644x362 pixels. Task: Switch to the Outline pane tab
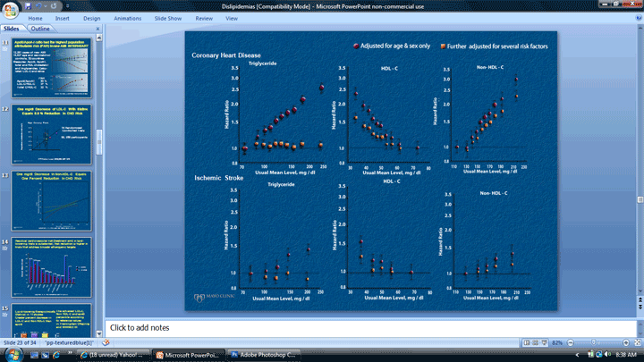pos(40,29)
